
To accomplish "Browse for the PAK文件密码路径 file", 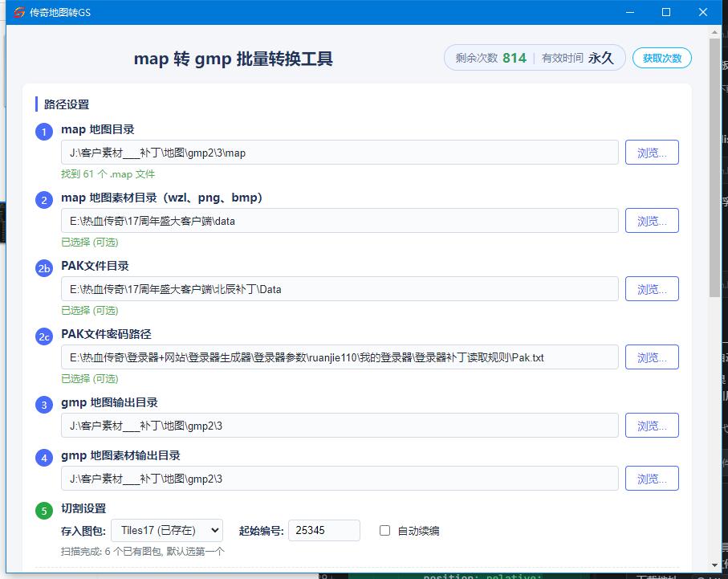I will pos(652,357).
